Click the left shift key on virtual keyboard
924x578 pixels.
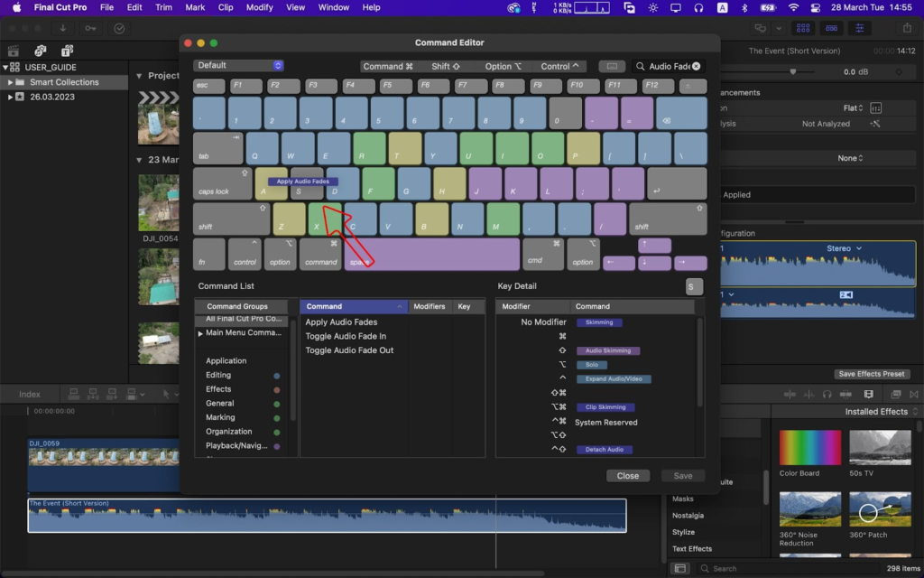click(x=231, y=219)
